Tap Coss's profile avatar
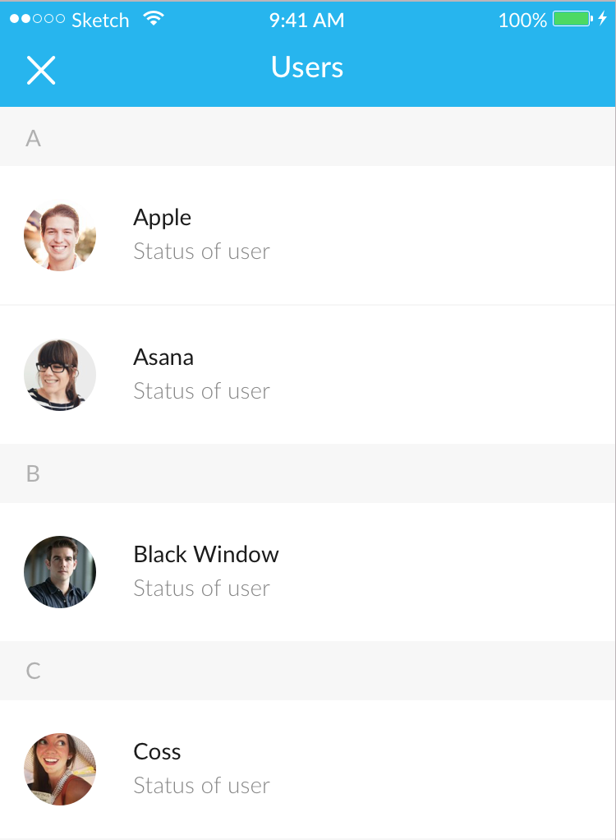616x840 pixels. (x=60, y=768)
